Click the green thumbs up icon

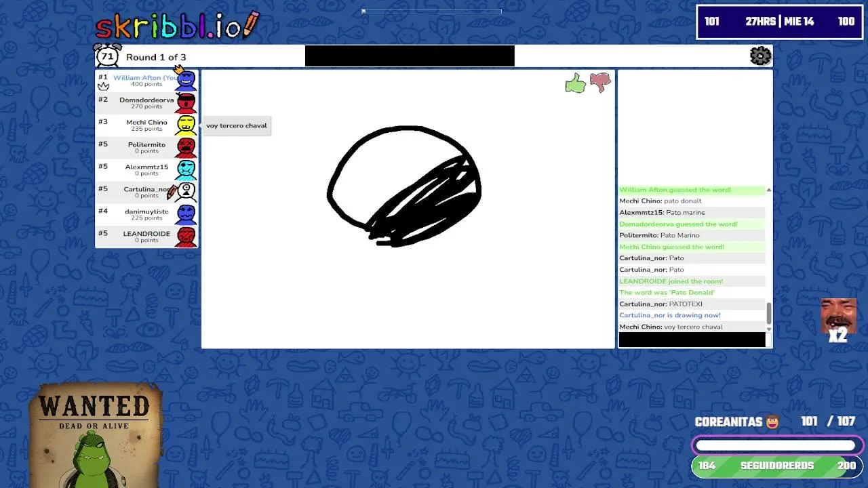(x=575, y=84)
